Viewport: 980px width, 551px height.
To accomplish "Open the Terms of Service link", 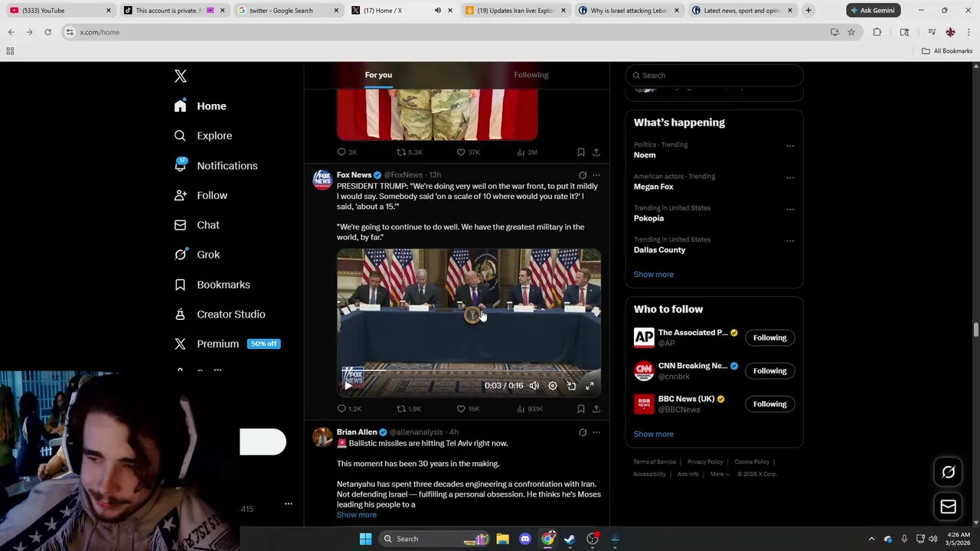I will click(x=655, y=462).
